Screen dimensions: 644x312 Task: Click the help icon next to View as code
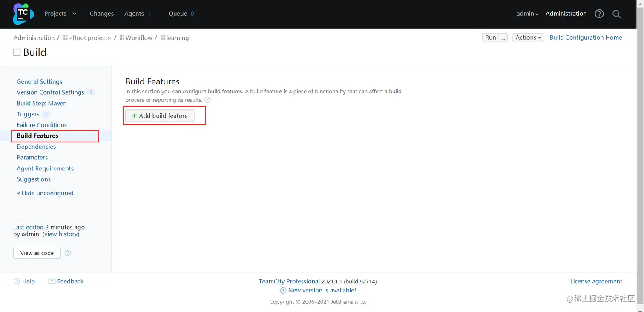68,253
